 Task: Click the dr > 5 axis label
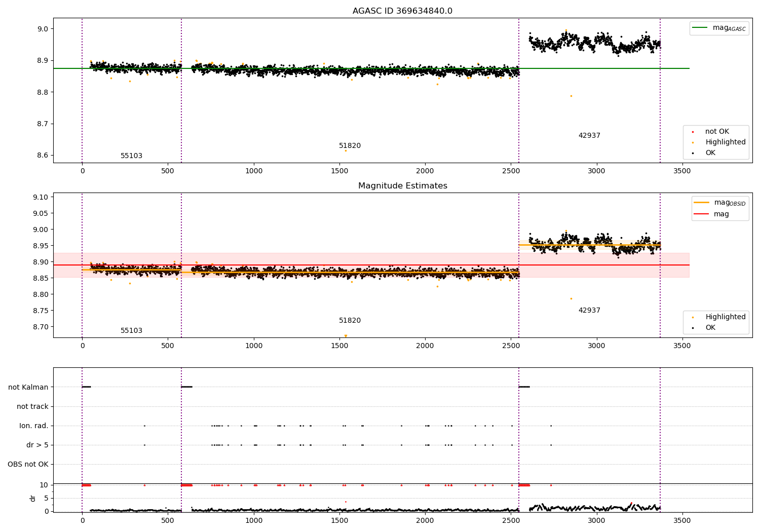(x=37, y=445)
